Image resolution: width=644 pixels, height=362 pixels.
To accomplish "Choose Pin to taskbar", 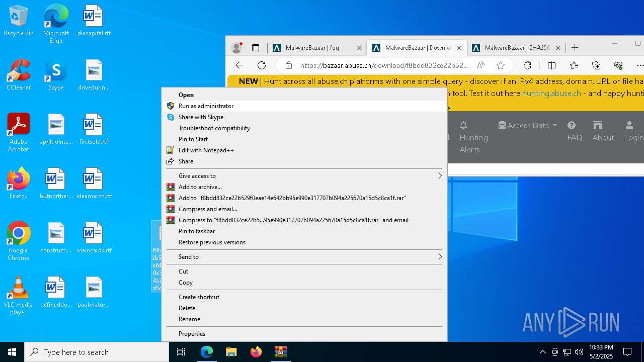I will click(304, 231).
